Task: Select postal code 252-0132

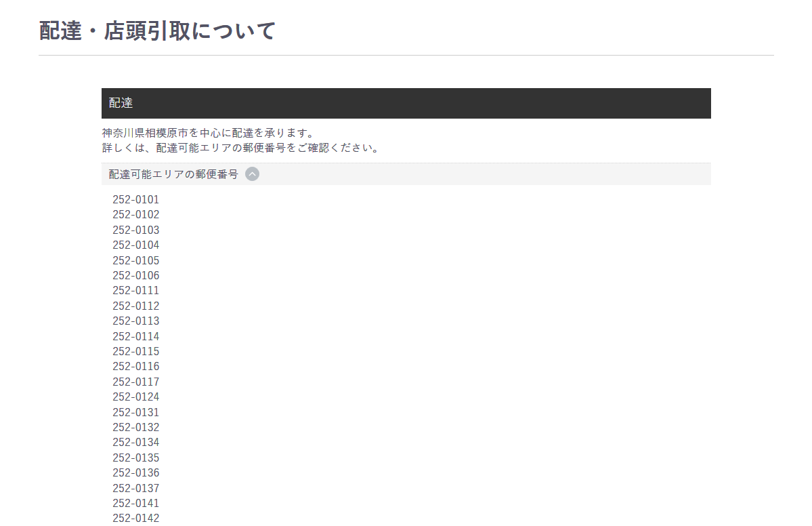Action: [x=135, y=427]
